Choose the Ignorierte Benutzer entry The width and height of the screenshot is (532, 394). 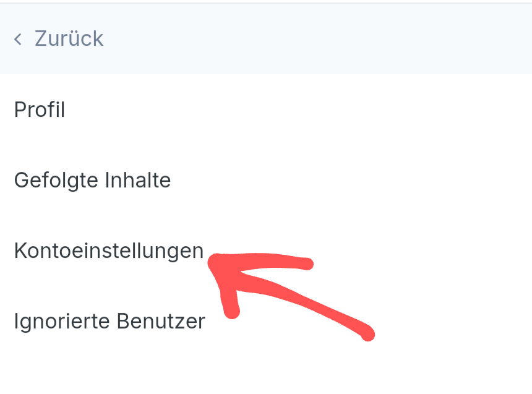pyautogui.click(x=109, y=322)
